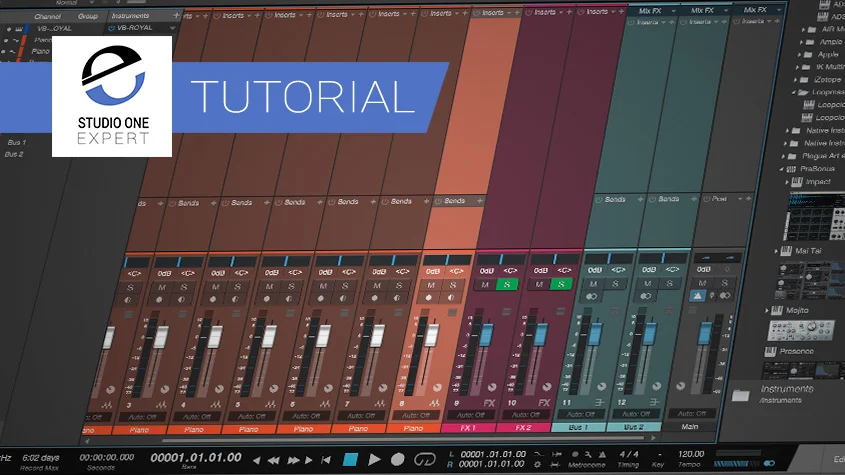Mute the Main output channel
Image resolution: width=845 pixels, height=475 pixels.
tap(702, 283)
